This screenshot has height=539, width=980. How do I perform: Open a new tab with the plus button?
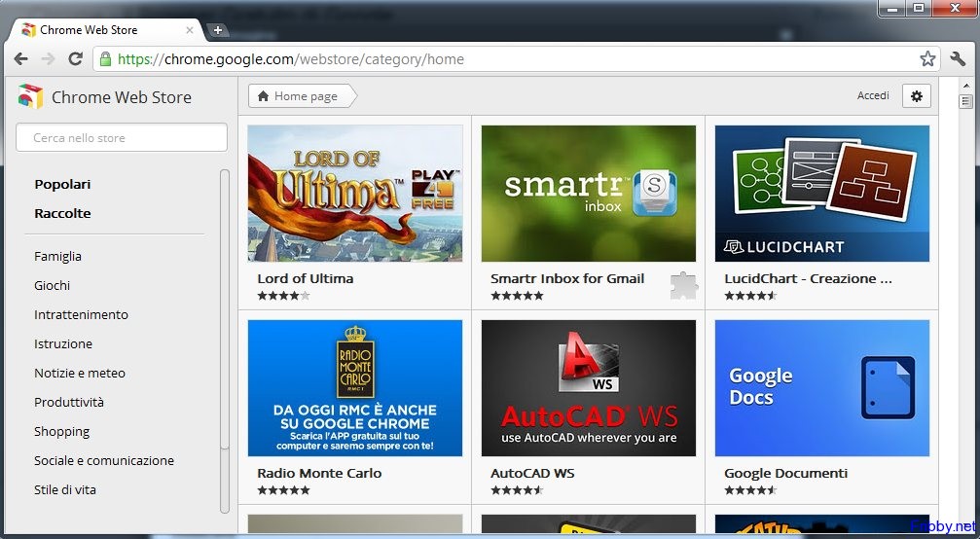pos(217,30)
